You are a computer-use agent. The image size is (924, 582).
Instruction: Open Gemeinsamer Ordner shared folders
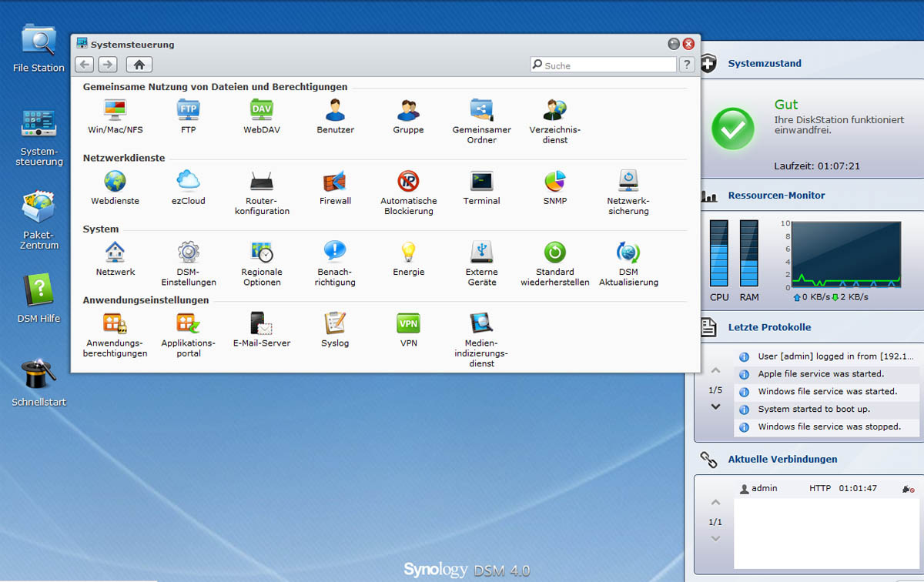point(481,111)
